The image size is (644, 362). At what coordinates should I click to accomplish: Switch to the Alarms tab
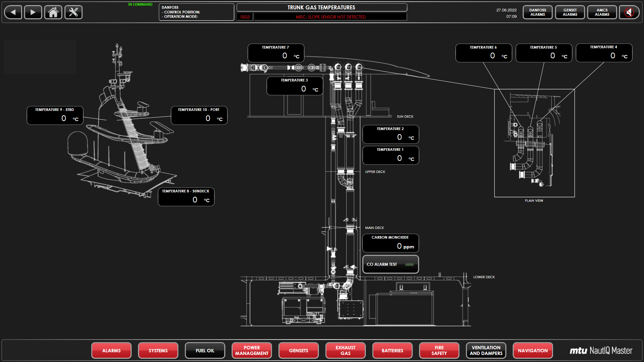click(x=111, y=351)
